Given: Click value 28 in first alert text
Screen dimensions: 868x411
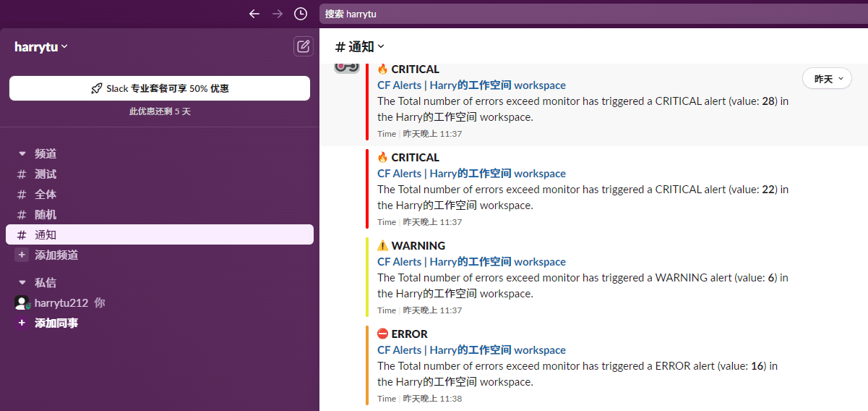Looking at the screenshot, I should point(768,101).
